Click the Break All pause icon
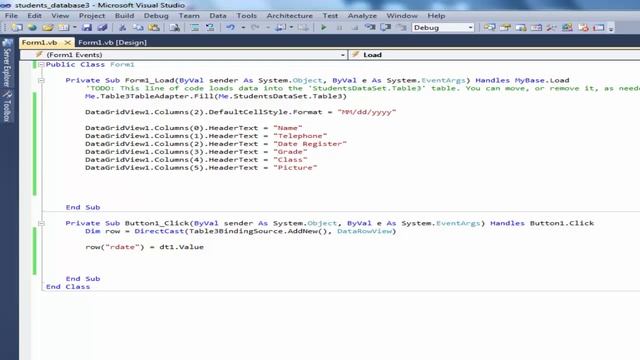The width and height of the screenshot is (640, 360). click(339, 27)
